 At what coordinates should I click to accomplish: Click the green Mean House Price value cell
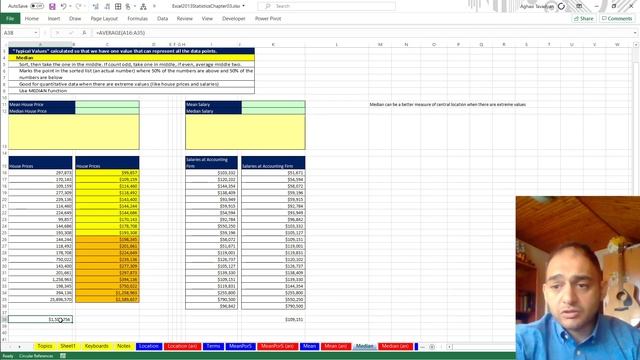point(107,104)
